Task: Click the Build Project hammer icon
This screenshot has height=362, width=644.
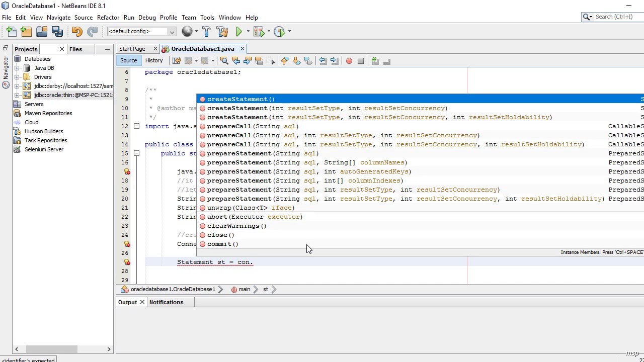Action: (x=206, y=31)
